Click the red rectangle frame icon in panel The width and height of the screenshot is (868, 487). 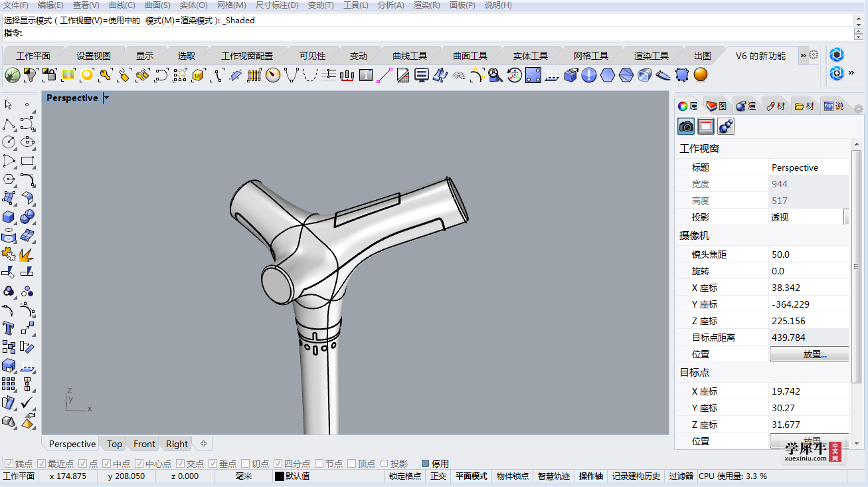click(x=706, y=126)
